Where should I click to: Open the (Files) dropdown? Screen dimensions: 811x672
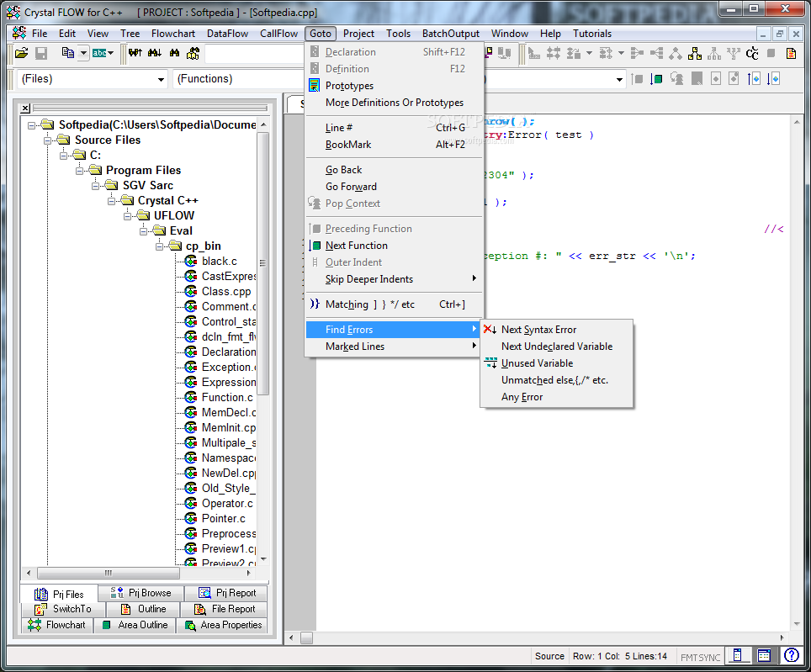click(x=161, y=80)
